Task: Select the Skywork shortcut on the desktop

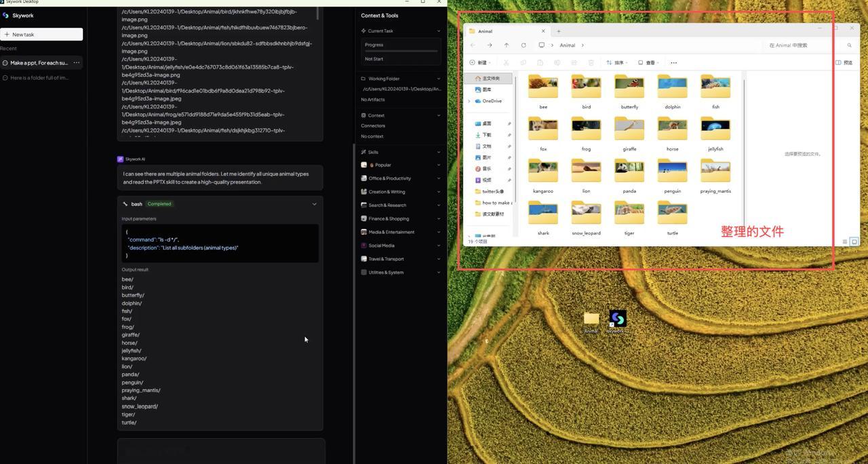Action: (617, 322)
